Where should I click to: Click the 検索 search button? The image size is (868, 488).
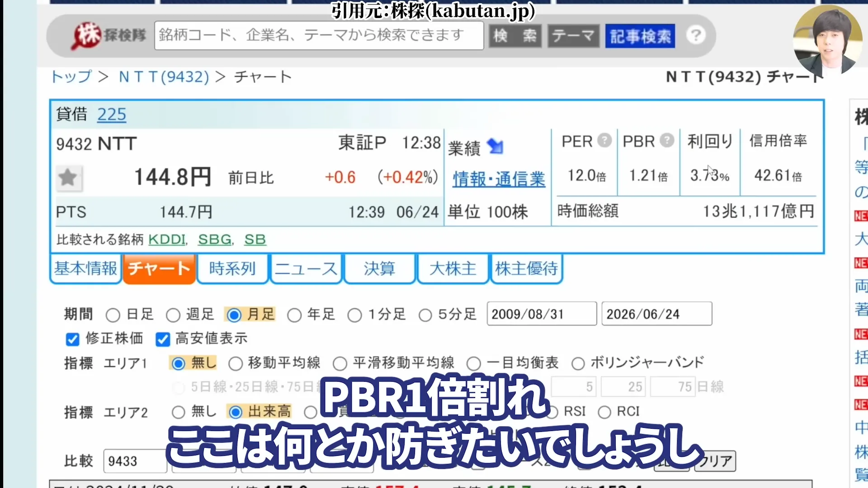point(515,36)
